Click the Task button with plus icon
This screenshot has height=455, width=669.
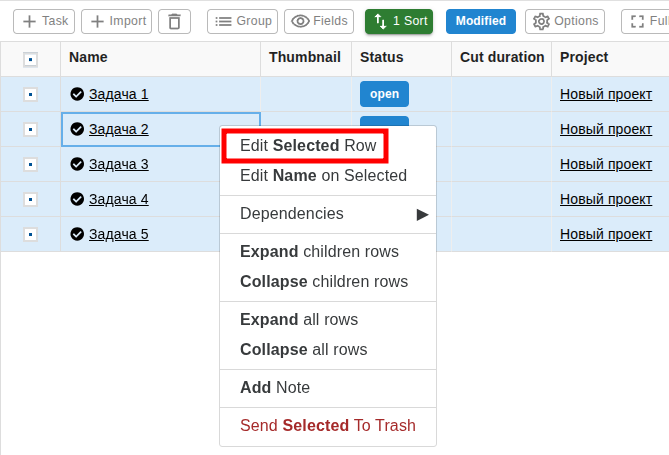click(x=44, y=21)
